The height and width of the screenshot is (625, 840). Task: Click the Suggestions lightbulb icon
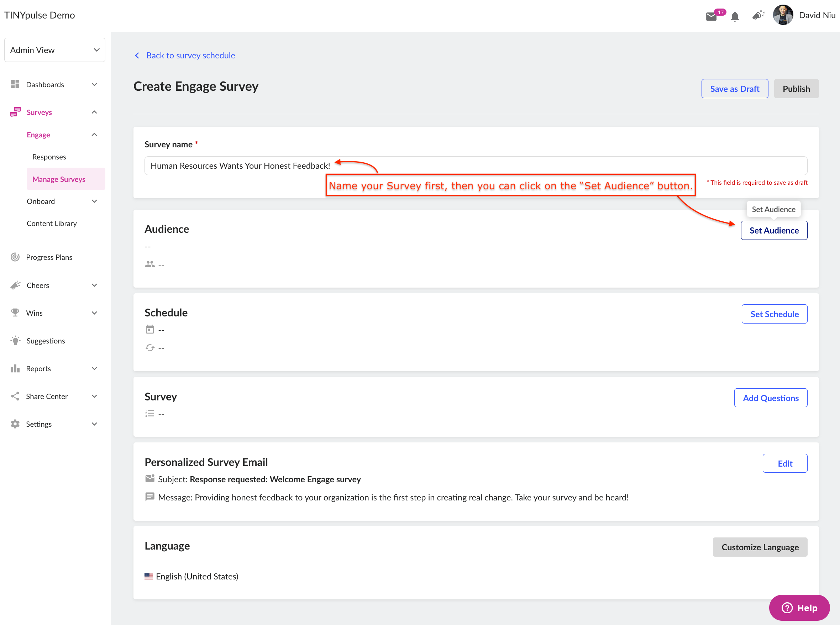(16, 341)
